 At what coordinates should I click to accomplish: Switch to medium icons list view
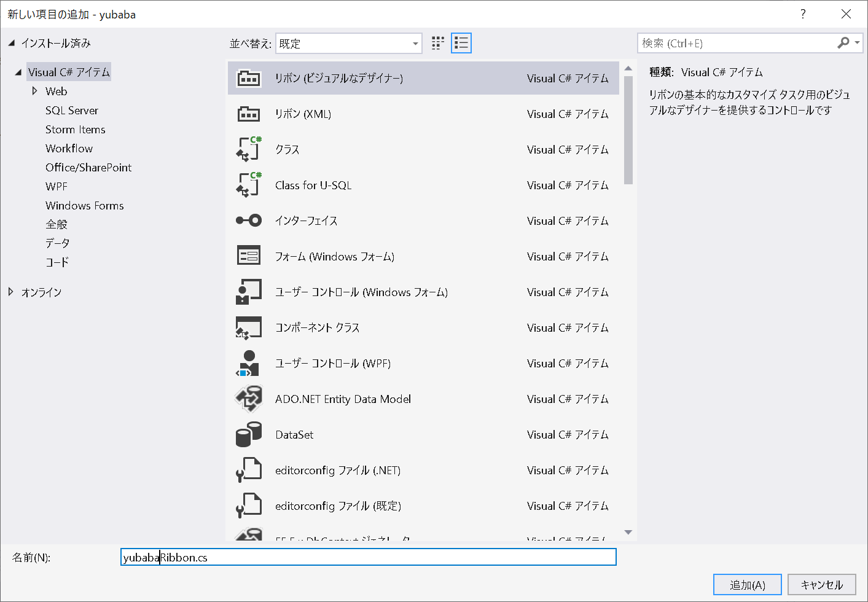[x=461, y=43]
